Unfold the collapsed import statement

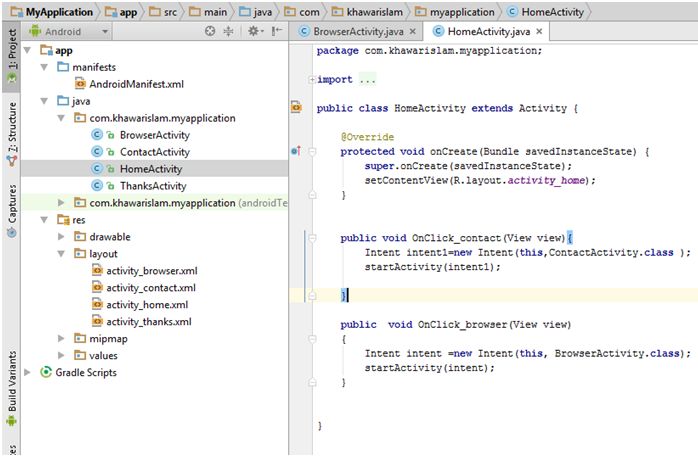coord(312,79)
